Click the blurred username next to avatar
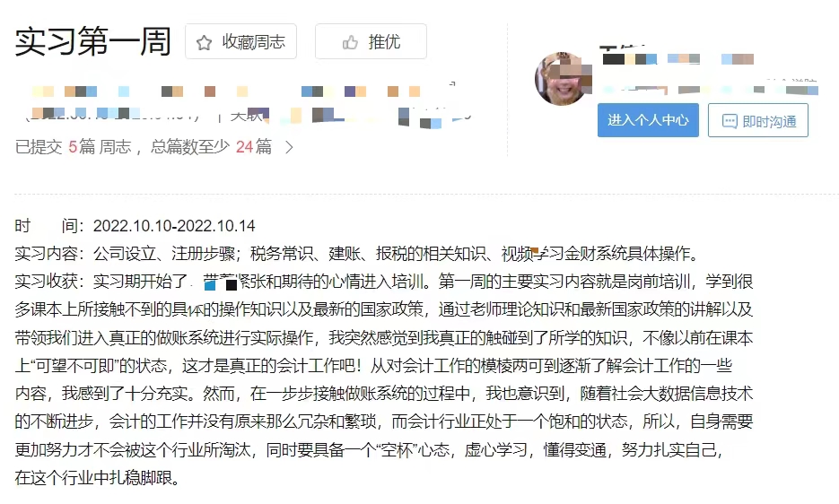 click(677, 56)
